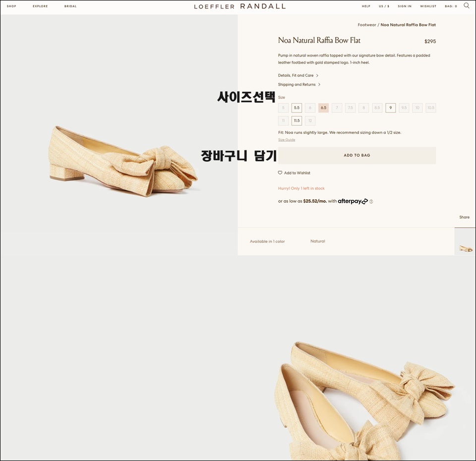Select size 9

point(391,108)
